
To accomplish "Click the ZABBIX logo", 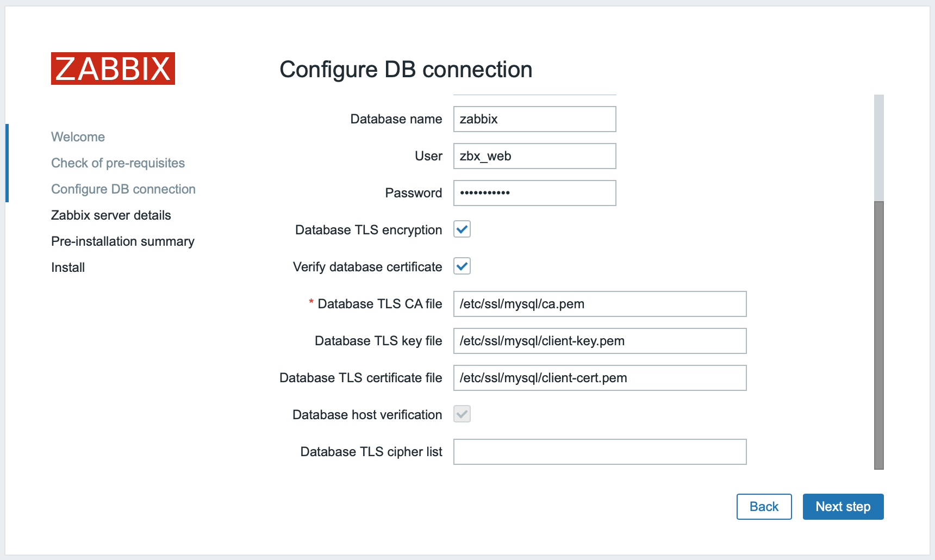I will [x=113, y=69].
